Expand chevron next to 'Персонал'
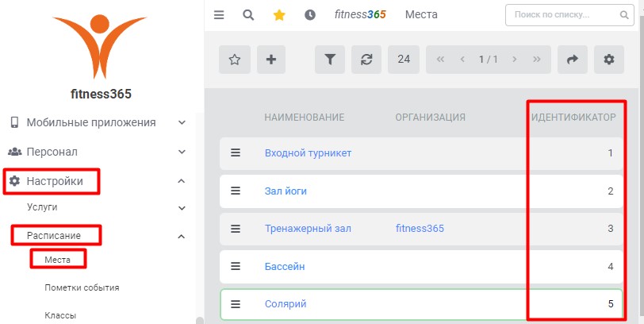644x324 pixels. tap(182, 152)
